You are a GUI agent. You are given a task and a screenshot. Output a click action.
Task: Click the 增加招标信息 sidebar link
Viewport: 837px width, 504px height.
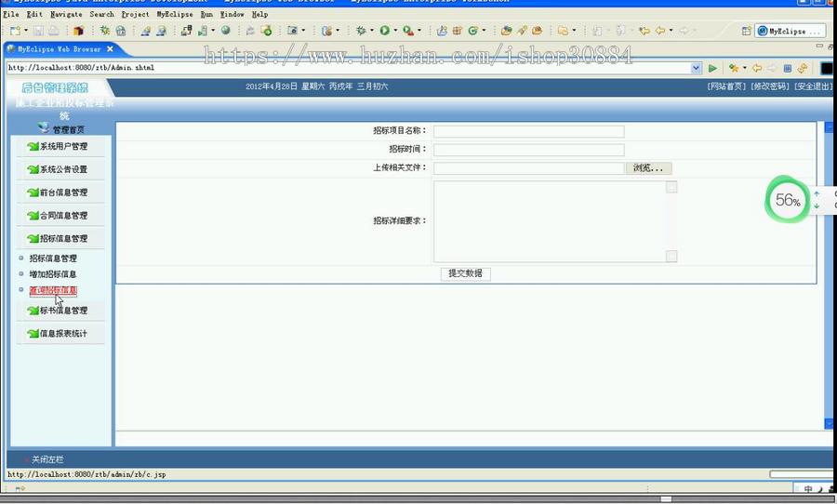pyautogui.click(x=53, y=274)
